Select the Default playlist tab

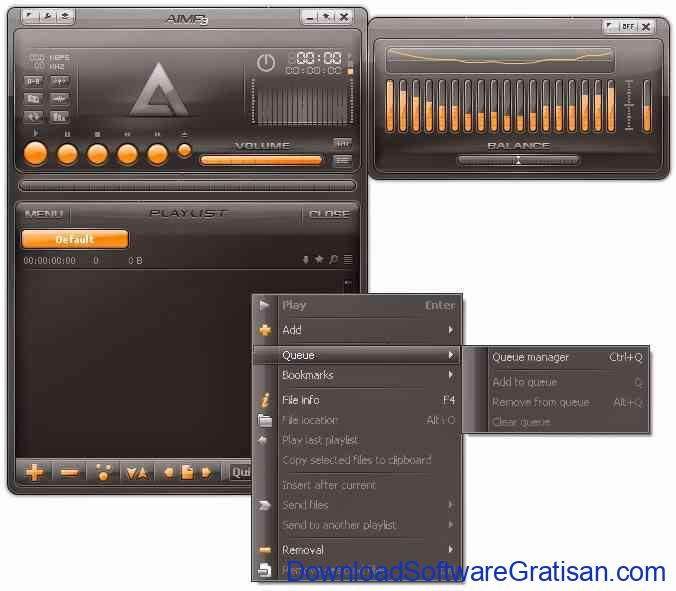point(75,239)
